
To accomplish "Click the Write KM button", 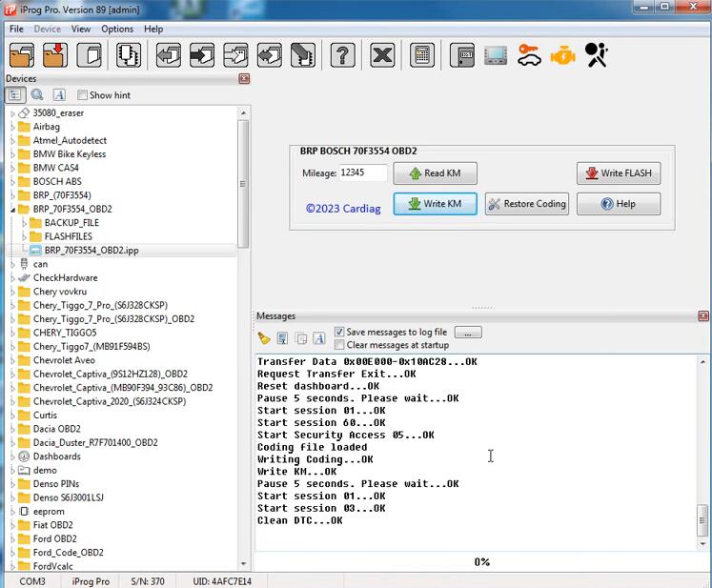I will (x=435, y=203).
